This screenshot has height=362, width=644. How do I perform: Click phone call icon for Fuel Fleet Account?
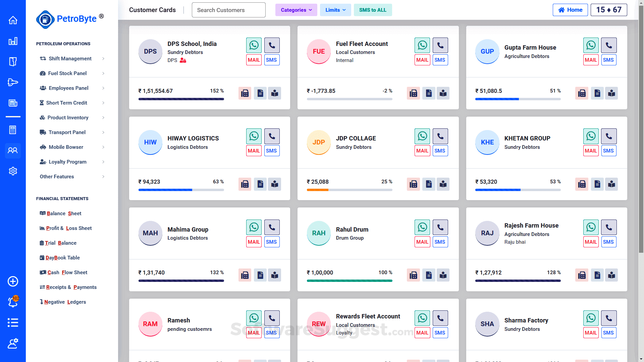[x=440, y=45]
